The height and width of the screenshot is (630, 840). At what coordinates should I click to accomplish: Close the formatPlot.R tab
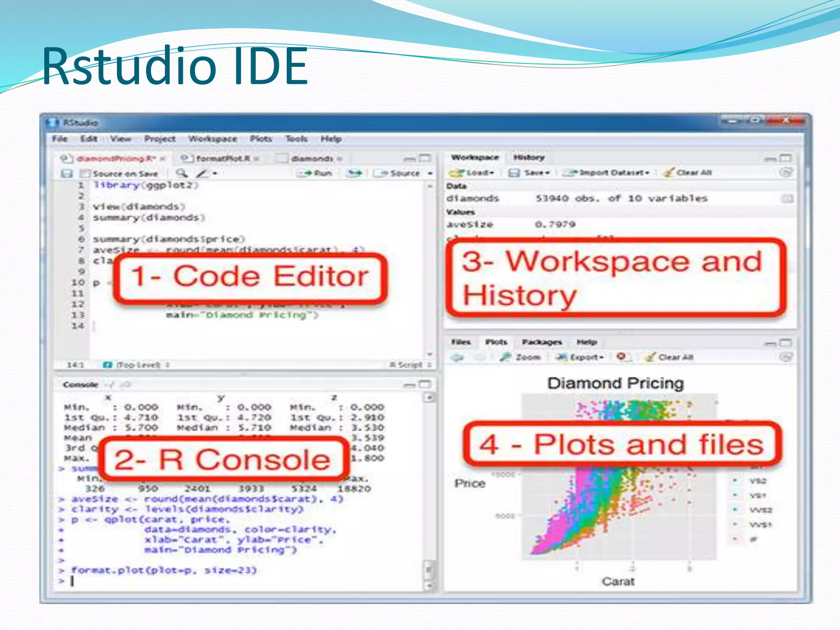[256, 159]
